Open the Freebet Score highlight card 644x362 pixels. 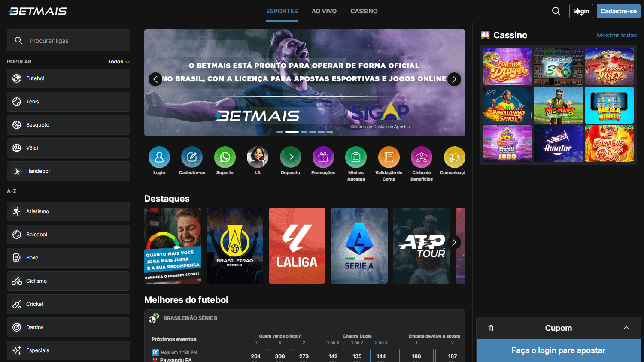coord(173,246)
